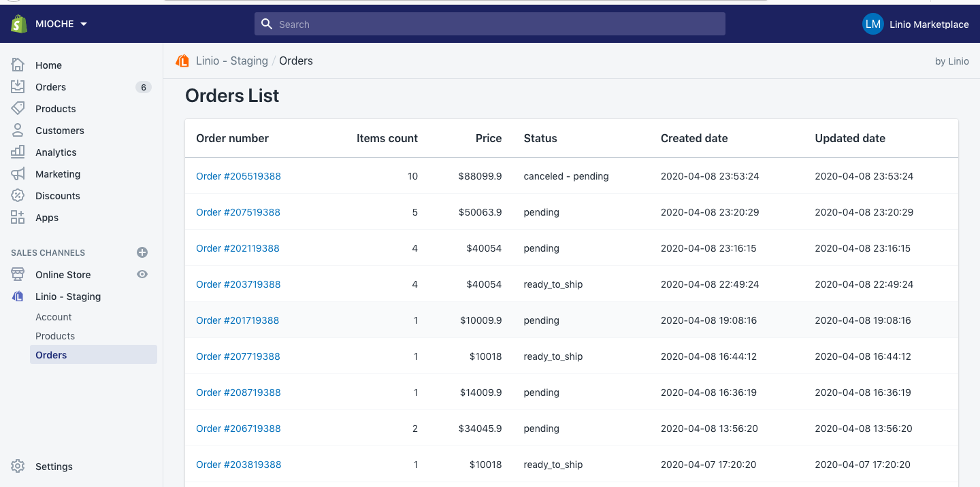This screenshot has width=980, height=487.
Task: Open Order #205519388
Action: [238, 176]
